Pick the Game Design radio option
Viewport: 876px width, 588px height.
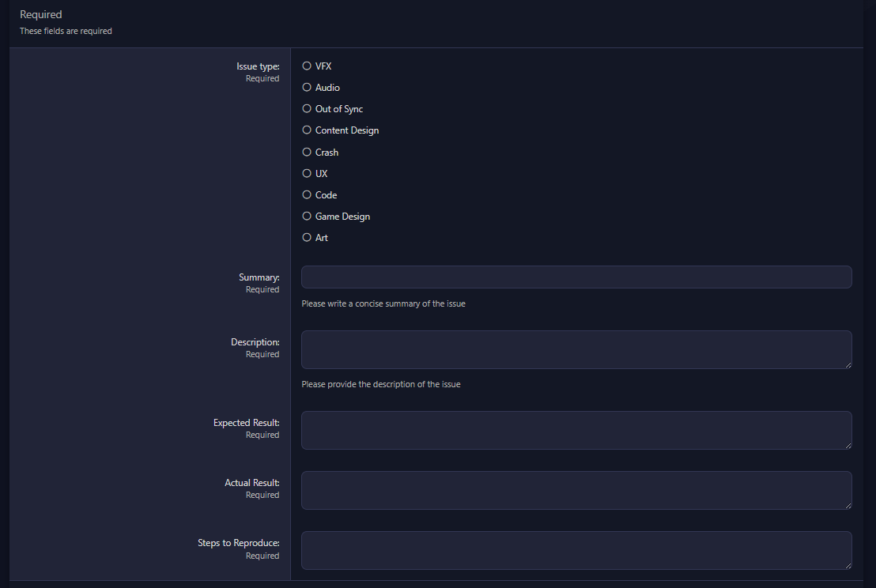(x=307, y=216)
